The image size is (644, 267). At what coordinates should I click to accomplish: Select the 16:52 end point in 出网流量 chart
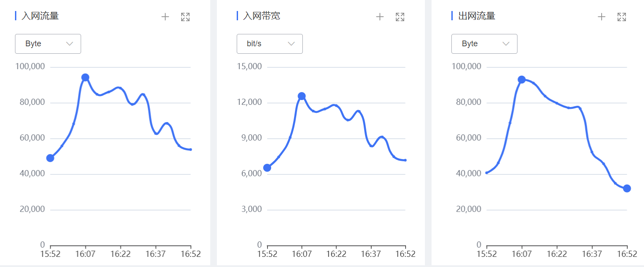(x=627, y=189)
